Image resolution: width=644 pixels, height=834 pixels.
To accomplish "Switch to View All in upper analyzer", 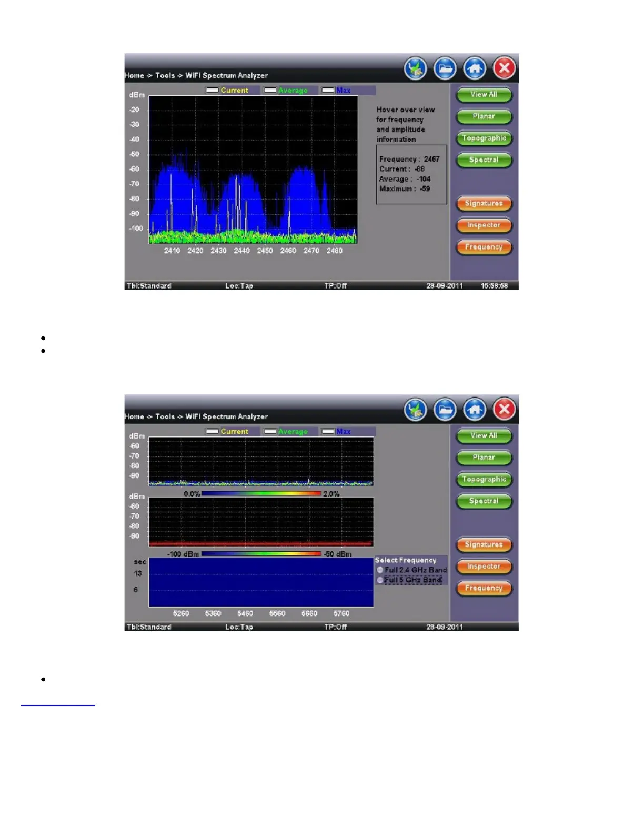I will [484, 95].
